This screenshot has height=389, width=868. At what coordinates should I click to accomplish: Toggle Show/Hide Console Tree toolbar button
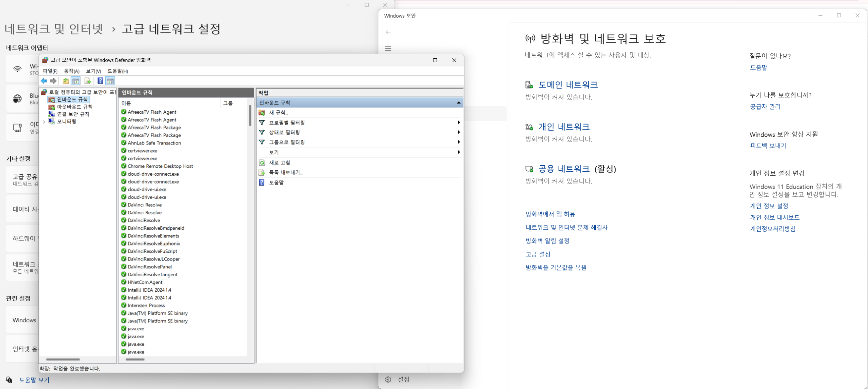pyautogui.click(x=76, y=81)
